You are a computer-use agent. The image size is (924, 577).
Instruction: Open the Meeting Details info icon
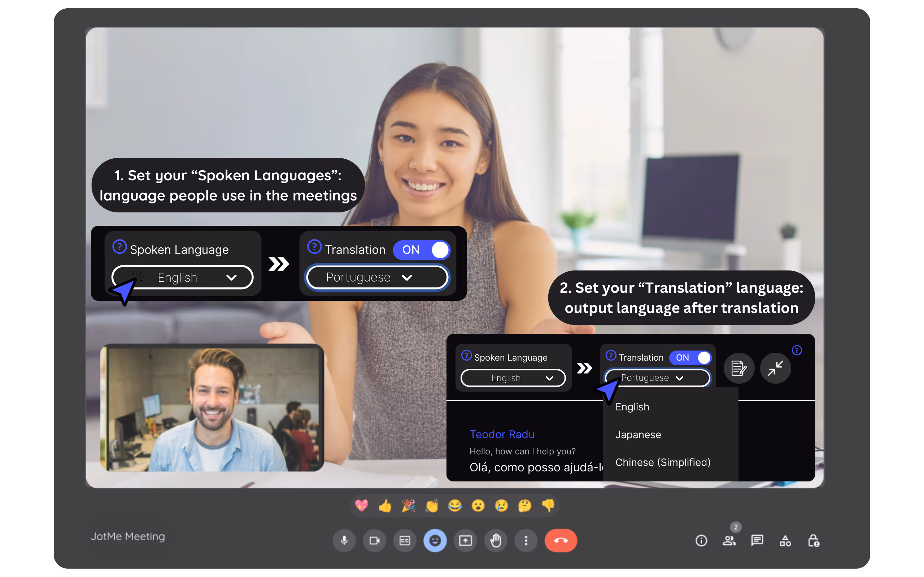tap(701, 540)
